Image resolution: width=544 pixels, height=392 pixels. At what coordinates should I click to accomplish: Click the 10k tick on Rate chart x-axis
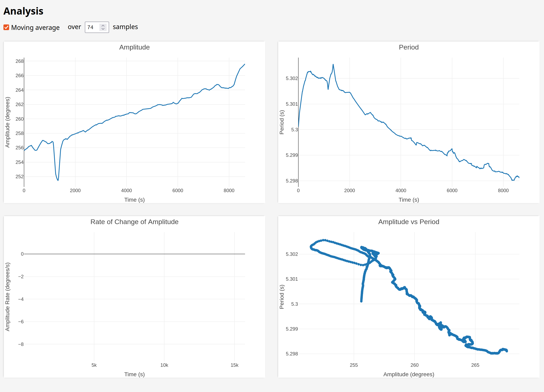point(164,365)
